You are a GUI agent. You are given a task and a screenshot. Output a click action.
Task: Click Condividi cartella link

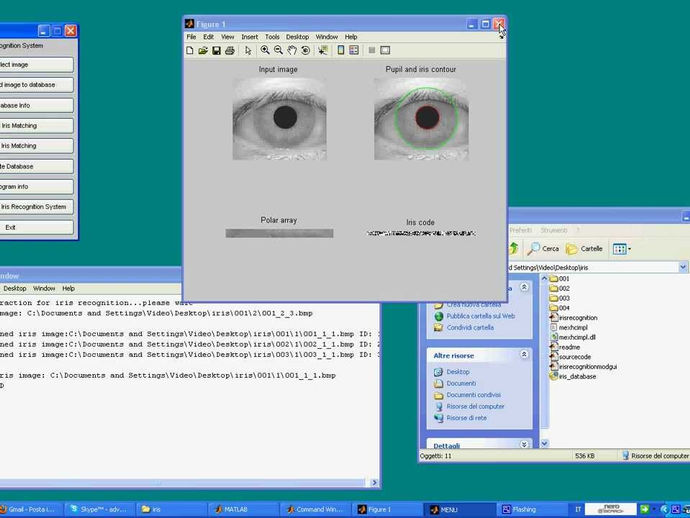470,327
